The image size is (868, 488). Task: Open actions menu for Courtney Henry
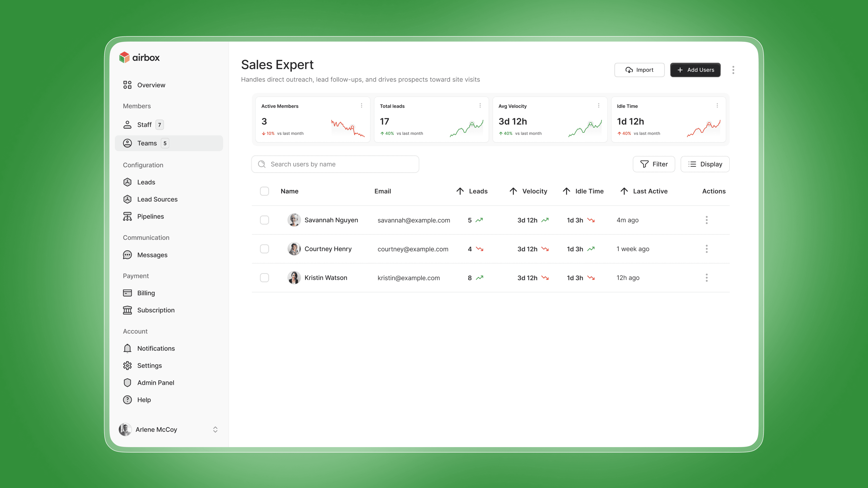tap(707, 249)
